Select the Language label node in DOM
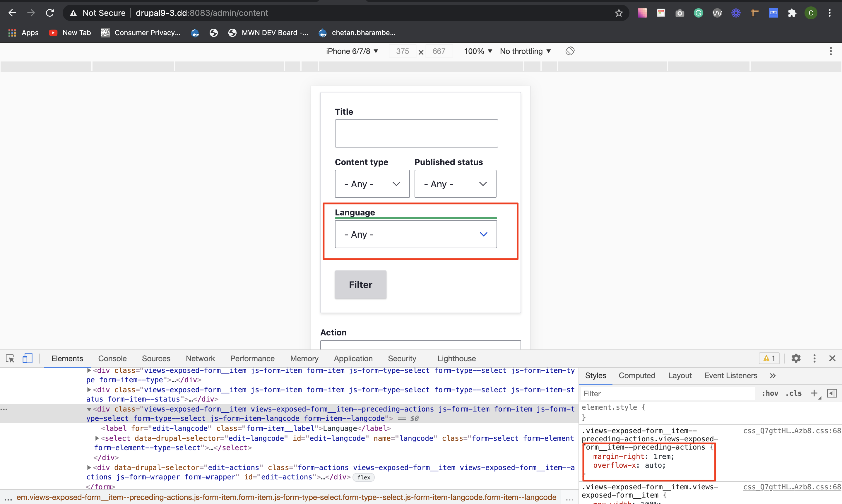This screenshot has width=842, height=504. (x=246, y=428)
